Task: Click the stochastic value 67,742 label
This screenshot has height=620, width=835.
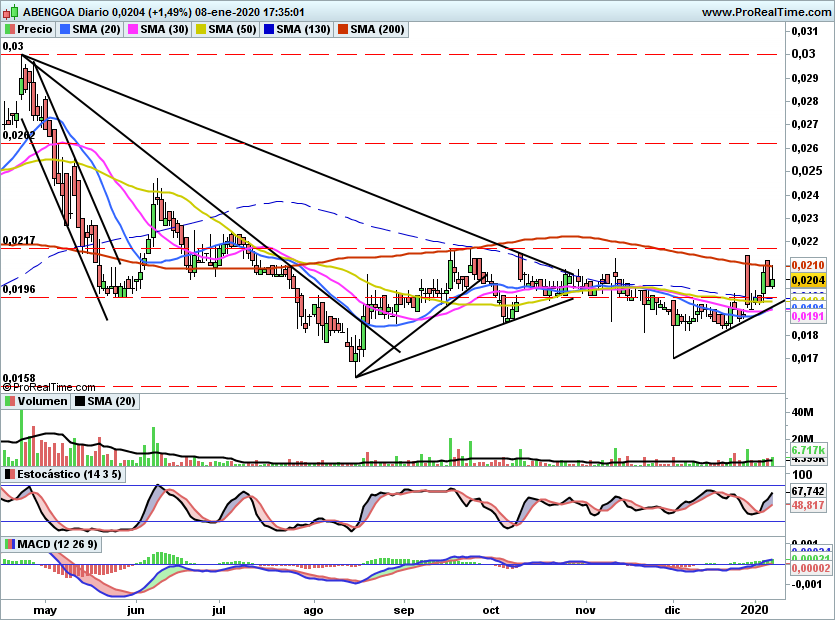Action: click(808, 492)
